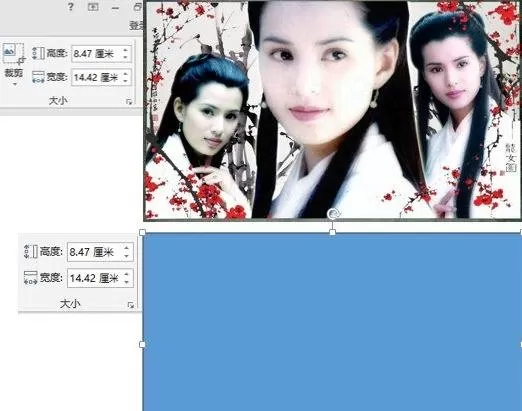The width and height of the screenshot is (522, 411).
Task: Open 大小 dialog launcher next to Crop group
Action: pyautogui.click(x=129, y=102)
